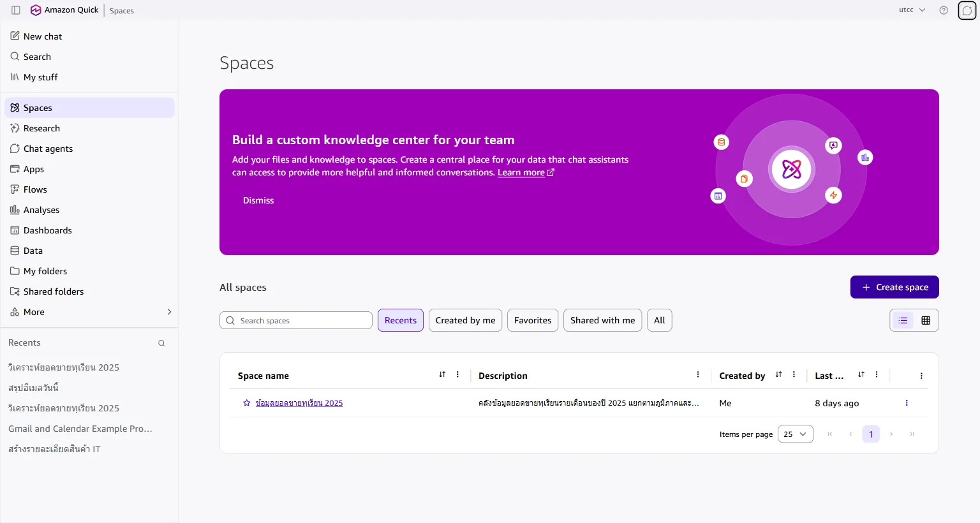Open Description column options menu
The image size is (980, 523).
pos(698,375)
